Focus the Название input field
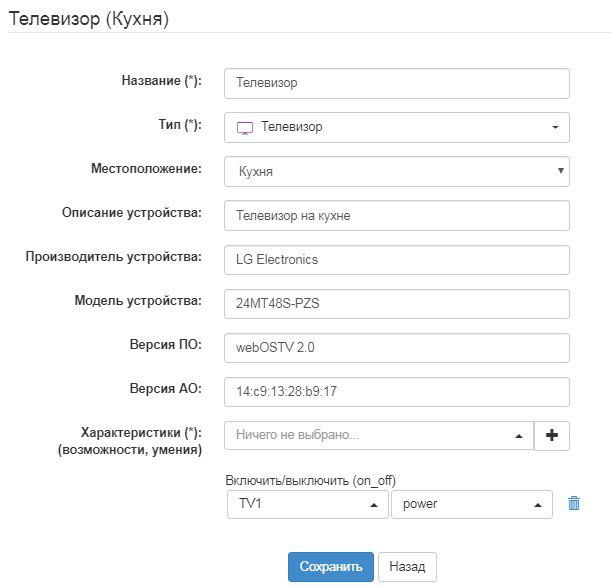The width and height of the screenshot is (611, 587). tap(397, 84)
